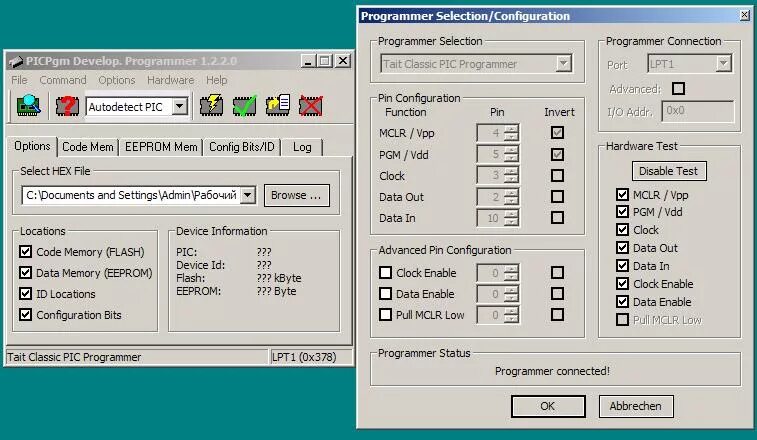Toggle Invert checkbox for PGM / Vdd pin
The image size is (757, 440).
coord(557,155)
